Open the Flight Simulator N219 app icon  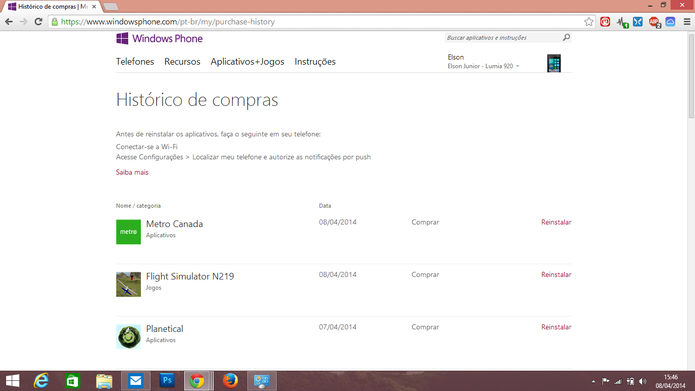[x=129, y=284]
